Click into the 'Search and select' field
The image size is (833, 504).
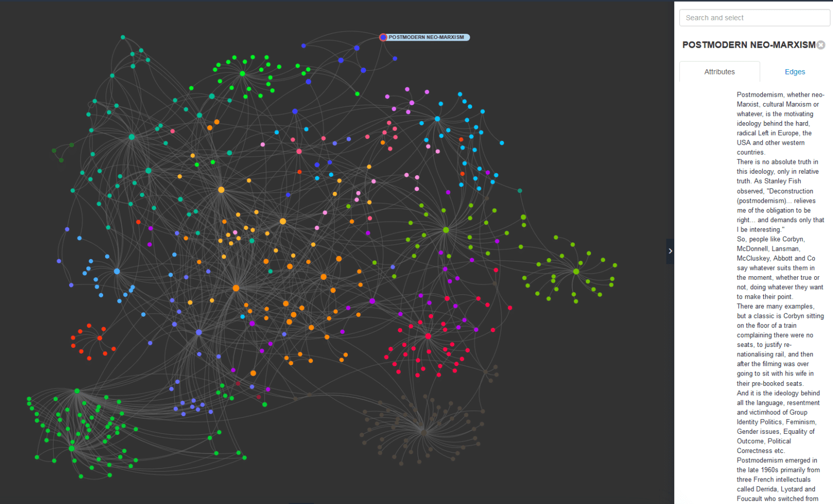coord(754,18)
